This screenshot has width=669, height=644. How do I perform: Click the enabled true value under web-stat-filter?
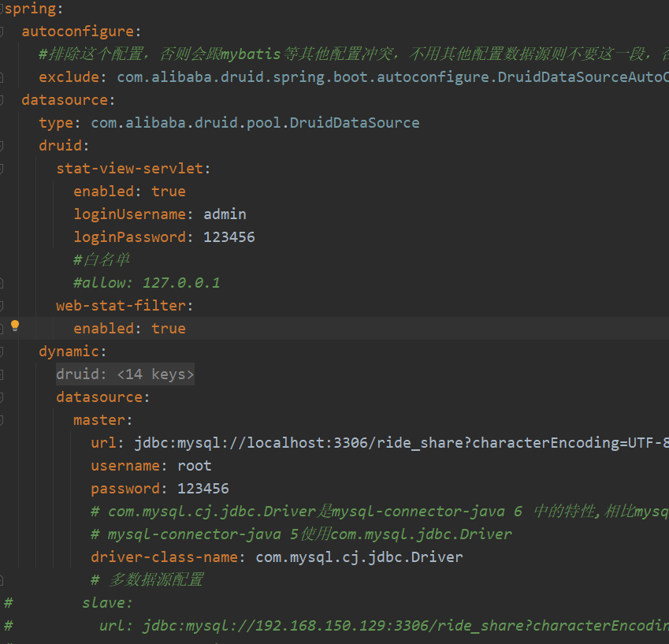tap(169, 328)
